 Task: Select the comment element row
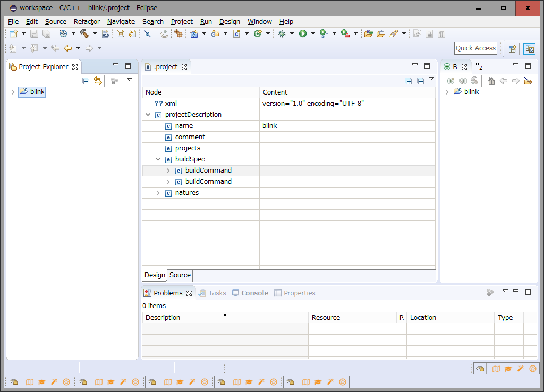point(288,137)
